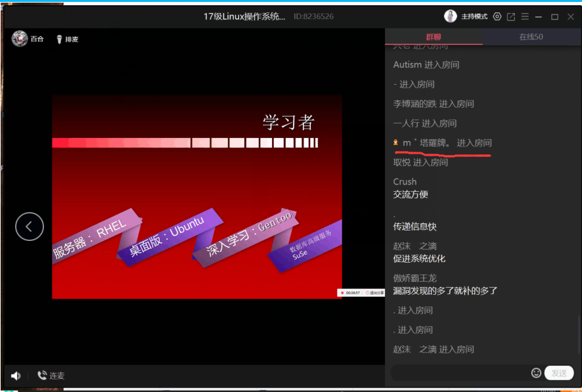Click the window title 17级Linux操作系统...
582x392 pixels.
coord(244,16)
